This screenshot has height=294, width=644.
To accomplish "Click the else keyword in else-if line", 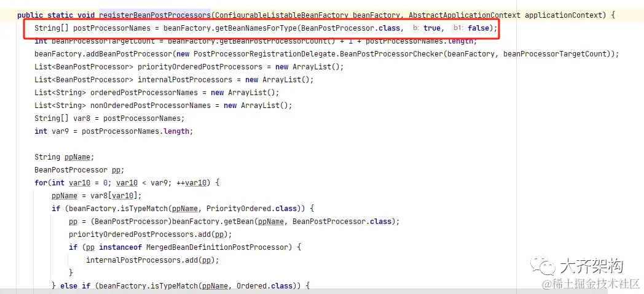I will coord(69,286).
